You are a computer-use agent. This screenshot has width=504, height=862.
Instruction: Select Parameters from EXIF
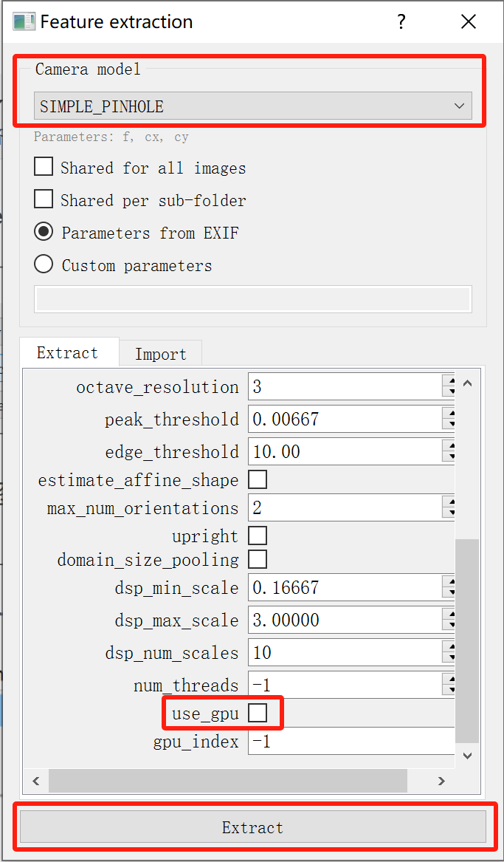[x=43, y=232]
